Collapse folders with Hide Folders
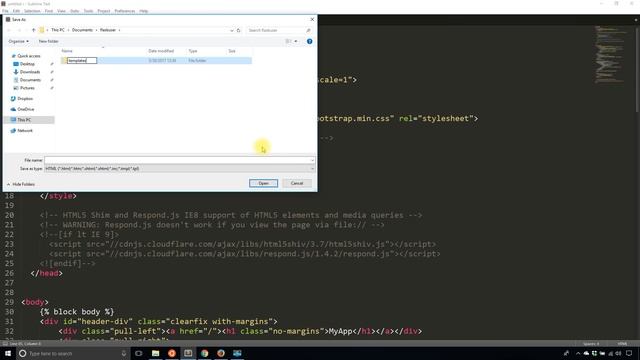This screenshot has height=360, width=640. [x=20, y=184]
